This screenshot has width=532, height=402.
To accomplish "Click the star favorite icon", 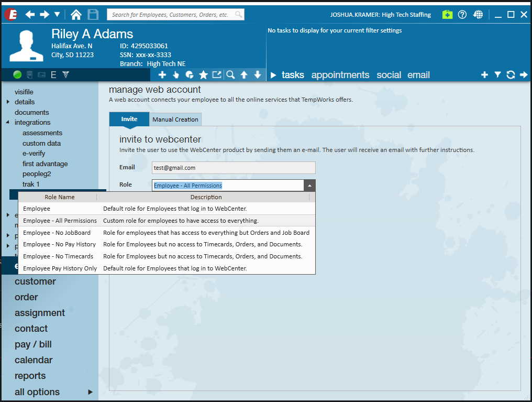I will [x=203, y=75].
